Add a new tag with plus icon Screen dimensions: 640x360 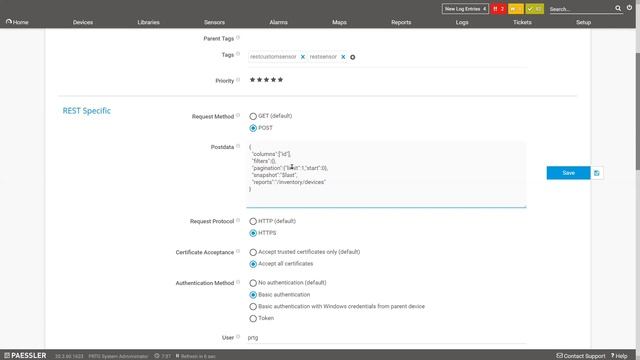(x=353, y=57)
